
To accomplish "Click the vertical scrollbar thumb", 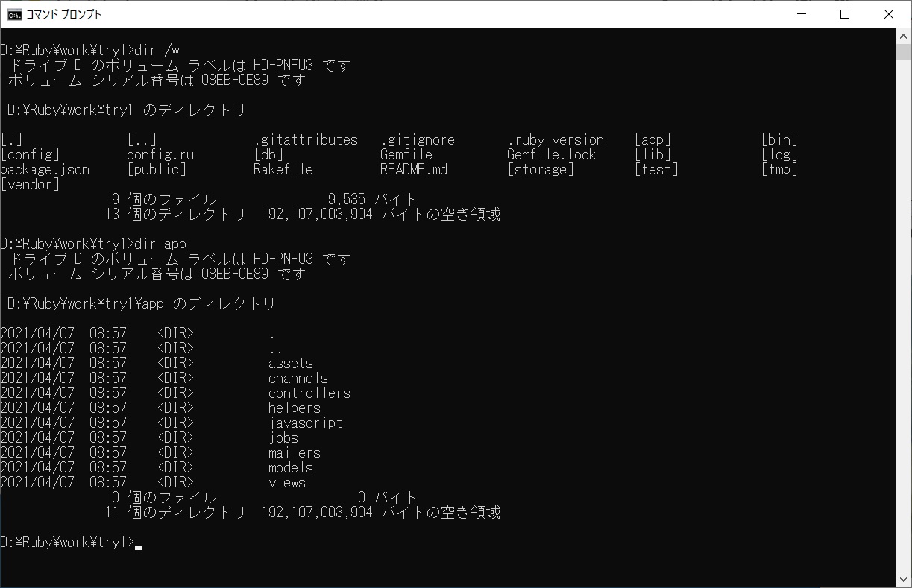I will [x=903, y=51].
